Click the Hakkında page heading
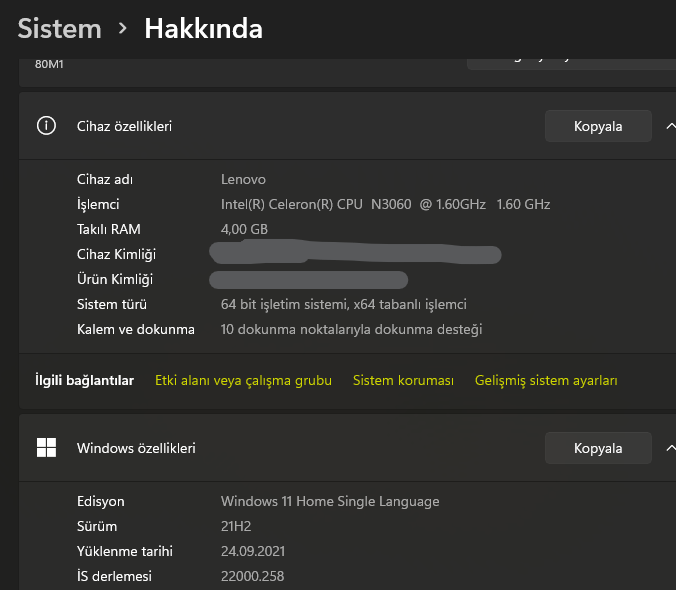Viewport: 676px width, 590px height. 203,29
